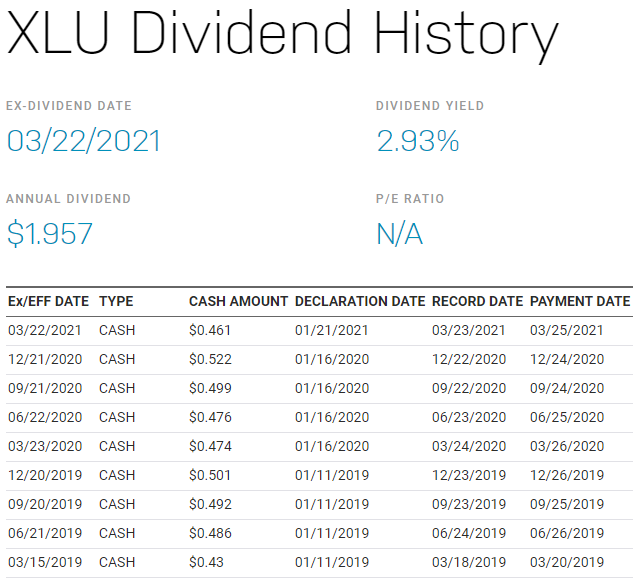The width and height of the screenshot is (635, 578).
Task: Click the dividend yield value 2.93%
Action: (418, 141)
